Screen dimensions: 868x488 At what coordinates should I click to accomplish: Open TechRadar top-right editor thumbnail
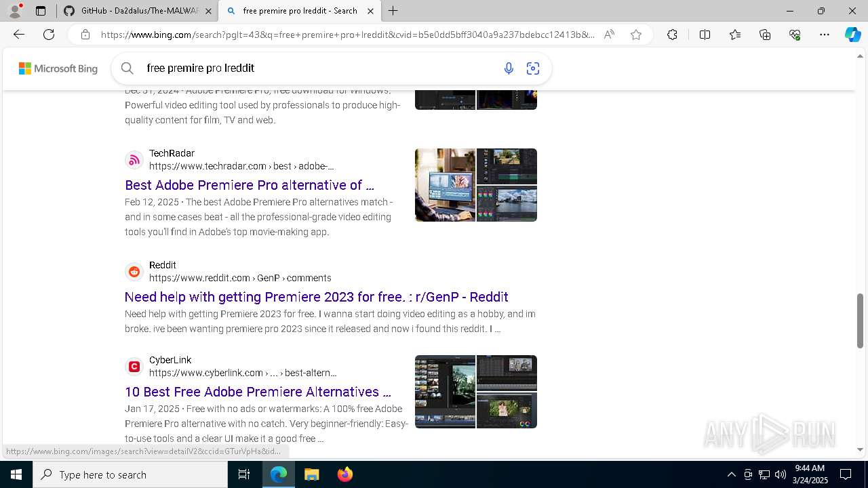[507, 166]
